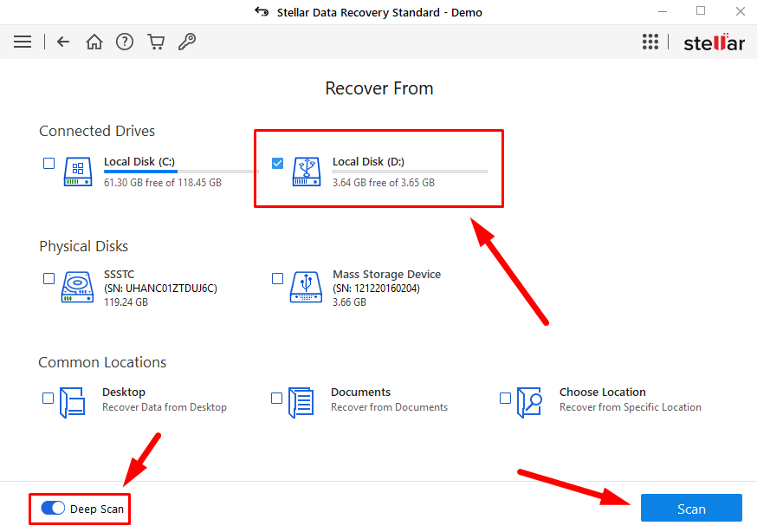This screenshot has width=757, height=532.
Task: Check the Local Disk (C:) checkbox
Action: pos(49,163)
